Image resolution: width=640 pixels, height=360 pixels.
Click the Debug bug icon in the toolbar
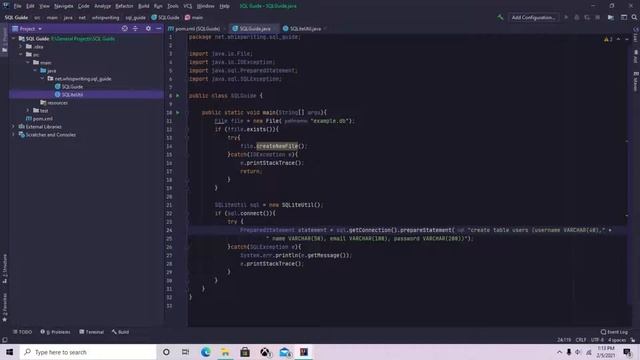click(x=576, y=18)
